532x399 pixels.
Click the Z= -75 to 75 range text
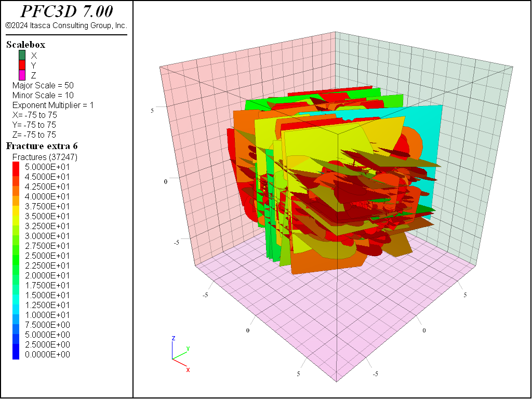[x=34, y=135]
